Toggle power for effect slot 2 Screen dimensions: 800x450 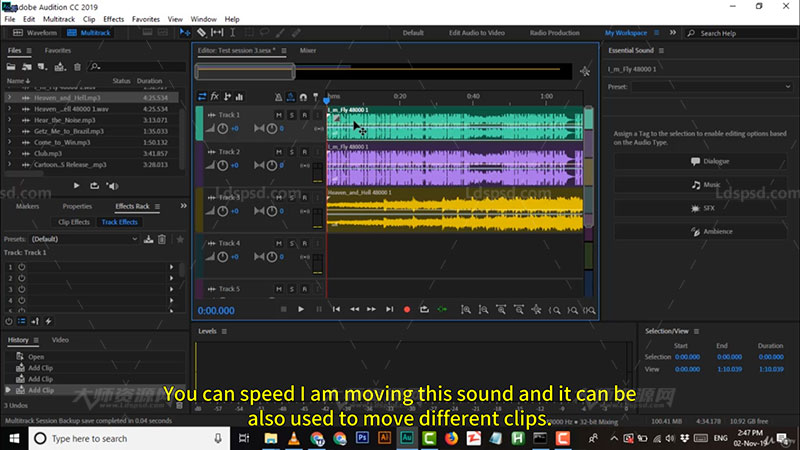pos(21,278)
